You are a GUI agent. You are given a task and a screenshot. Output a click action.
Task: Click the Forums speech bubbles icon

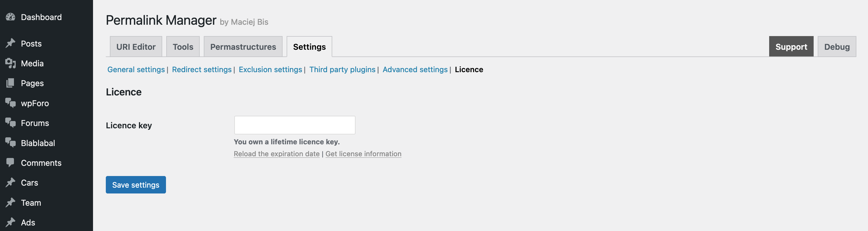pyautogui.click(x=10, y=123)
